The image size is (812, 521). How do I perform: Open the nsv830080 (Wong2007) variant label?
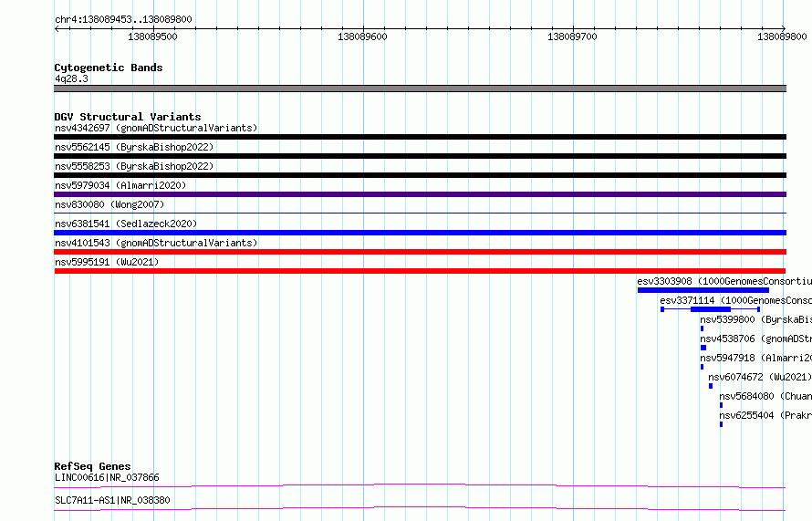tap(109, 204)
